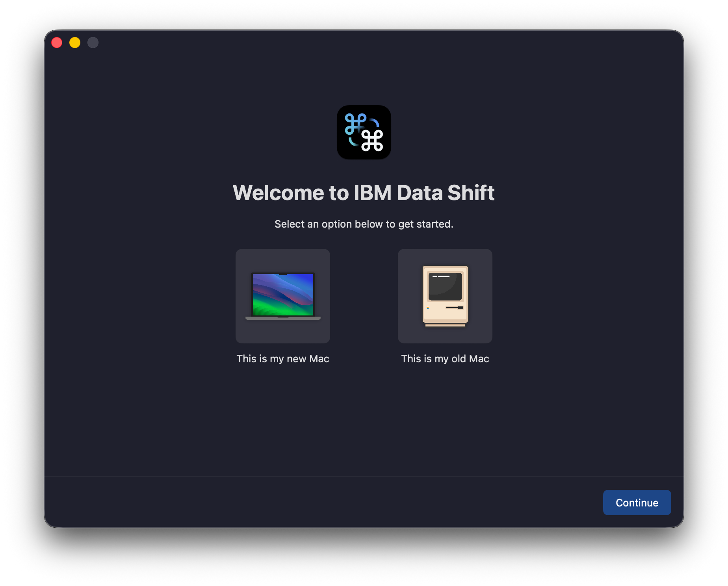Click the classic Mac's dark screen
The image size is (728, 586).
tap(445, 286)
